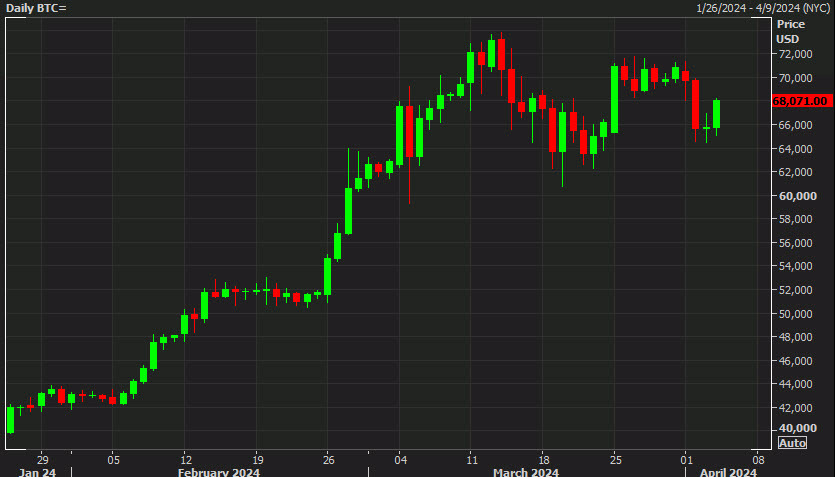Click the 58,000 price axis label
Screen dimensions: 835x477
[795, 219]
